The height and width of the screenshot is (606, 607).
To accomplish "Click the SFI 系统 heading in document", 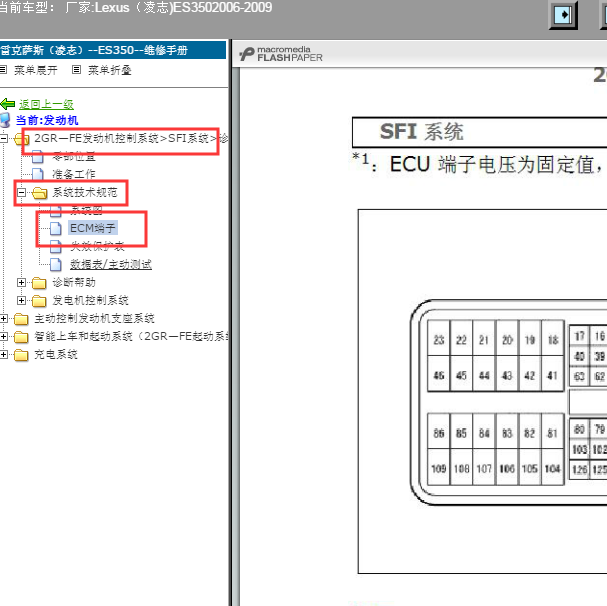I will pos(421,132).
